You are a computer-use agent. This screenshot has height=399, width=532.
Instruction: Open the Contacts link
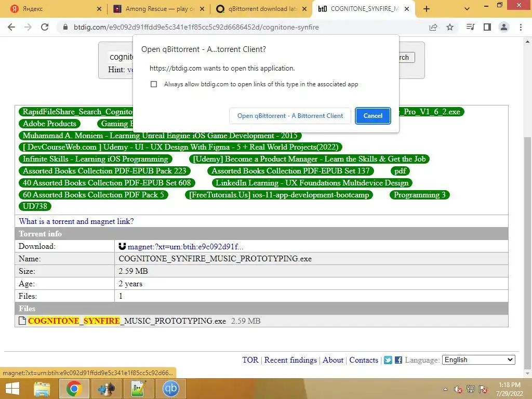tap(364, 360)
